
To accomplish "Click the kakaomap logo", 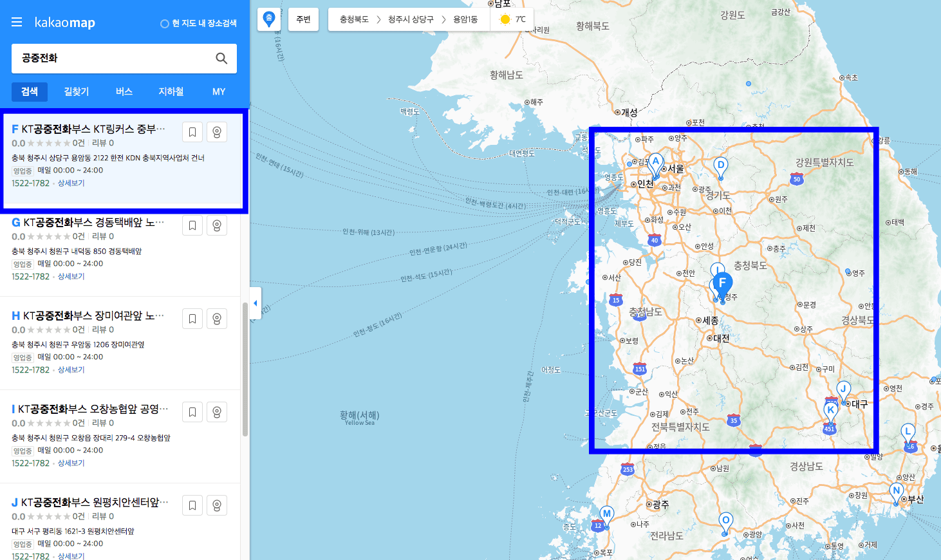I will click(x=65, y=23).
